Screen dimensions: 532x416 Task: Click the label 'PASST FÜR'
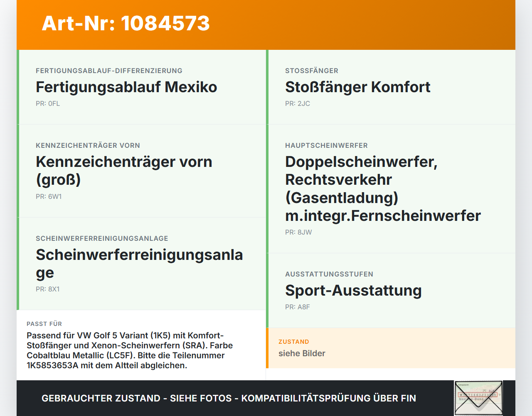44,324
